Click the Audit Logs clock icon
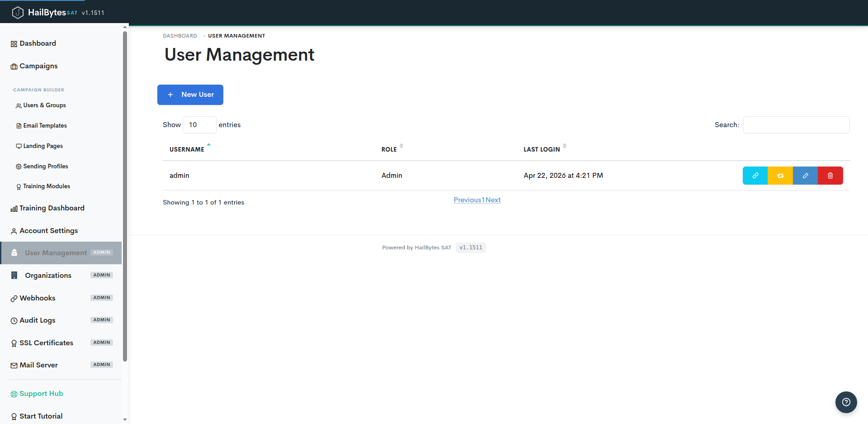The image size is (868, 424). click(x=14, y=321)
